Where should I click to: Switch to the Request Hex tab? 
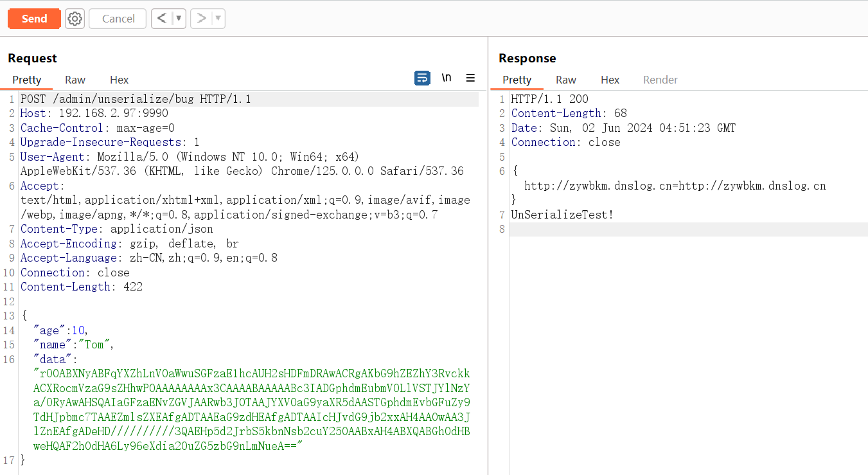[x=120, y=80]
